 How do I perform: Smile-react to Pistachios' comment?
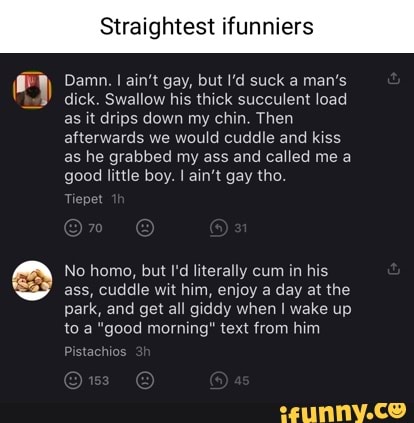73,381
